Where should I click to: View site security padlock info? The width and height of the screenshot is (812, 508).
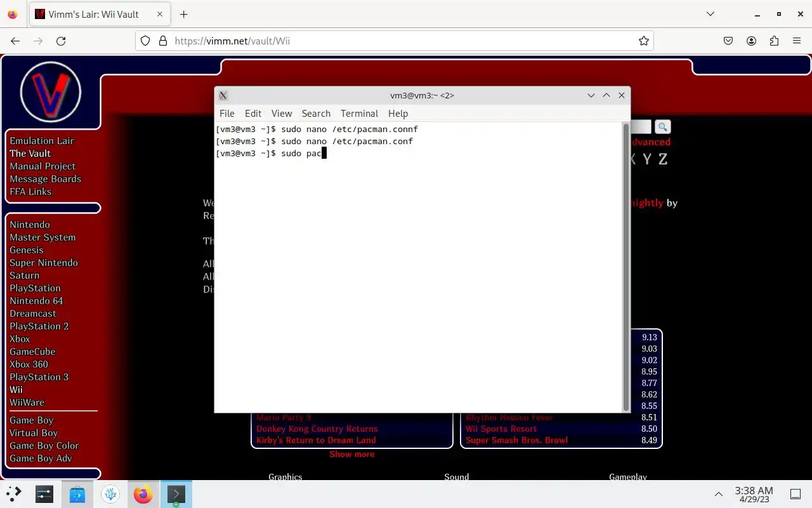tap(162, 41)
